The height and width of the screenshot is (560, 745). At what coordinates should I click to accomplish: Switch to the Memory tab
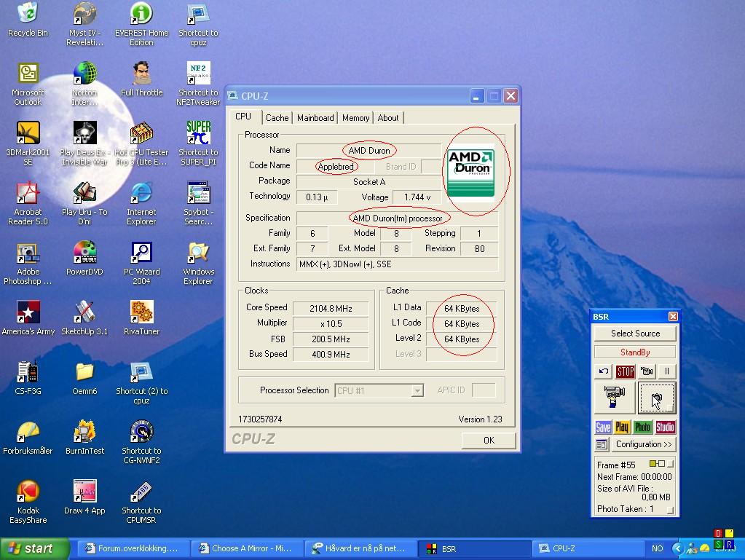pyautogui.click(x=356, y=118)
